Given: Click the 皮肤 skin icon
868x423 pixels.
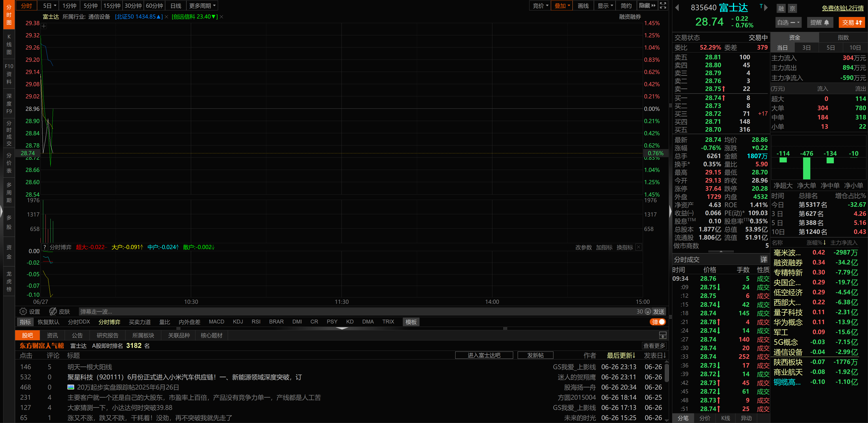Looking at the screenshot, I should [53, 311].
